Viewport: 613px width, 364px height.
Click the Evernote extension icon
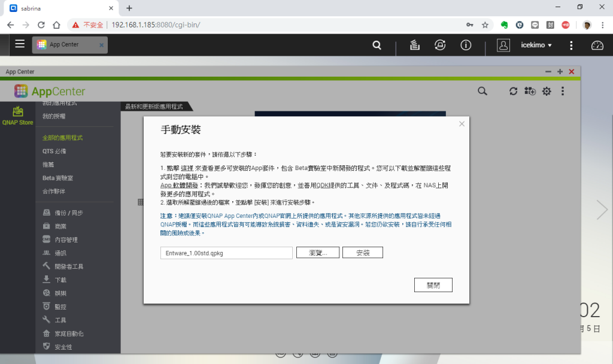504,25
